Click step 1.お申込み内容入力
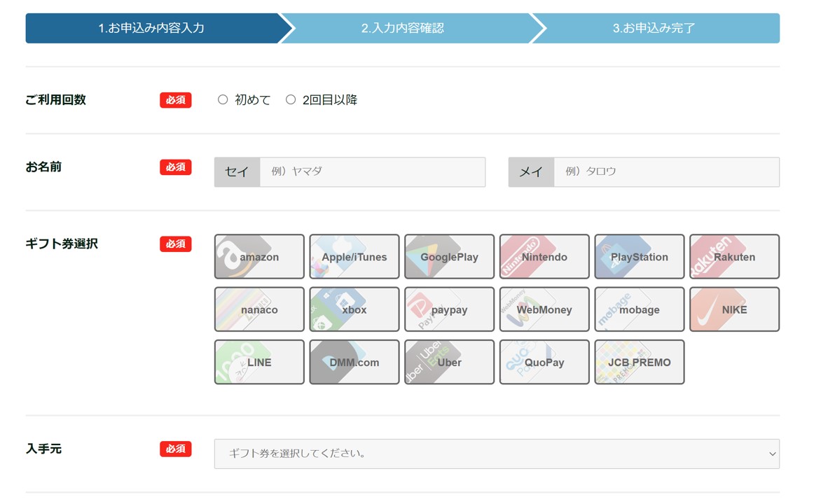Screen dimensions: 821x504 pos(151,28)
